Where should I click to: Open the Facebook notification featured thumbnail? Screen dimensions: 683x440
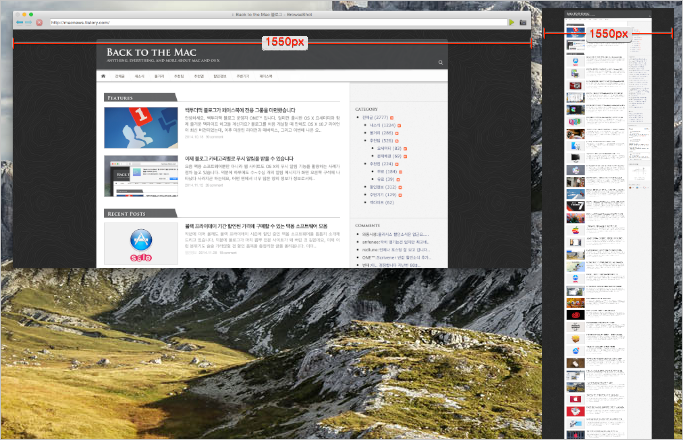point(141,128)
